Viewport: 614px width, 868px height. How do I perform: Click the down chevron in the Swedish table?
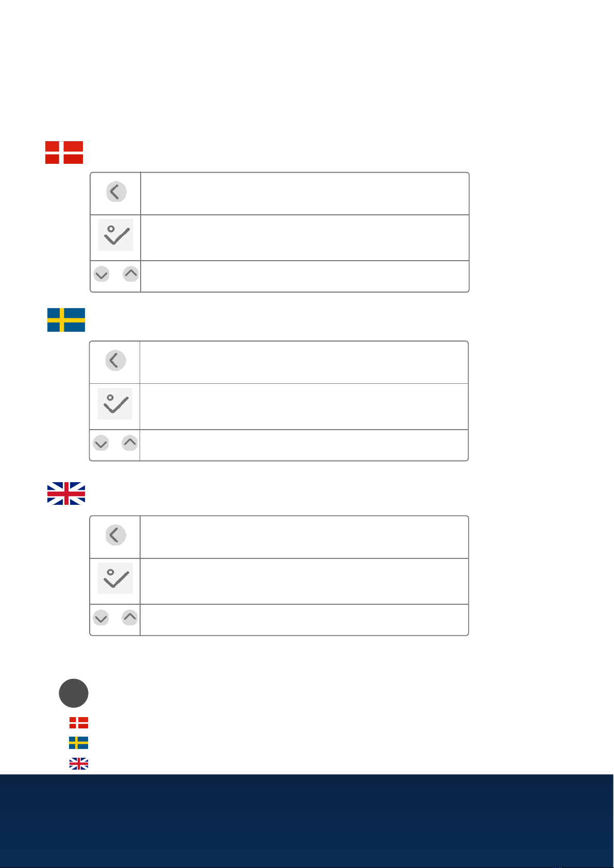[x=101, y=443]
